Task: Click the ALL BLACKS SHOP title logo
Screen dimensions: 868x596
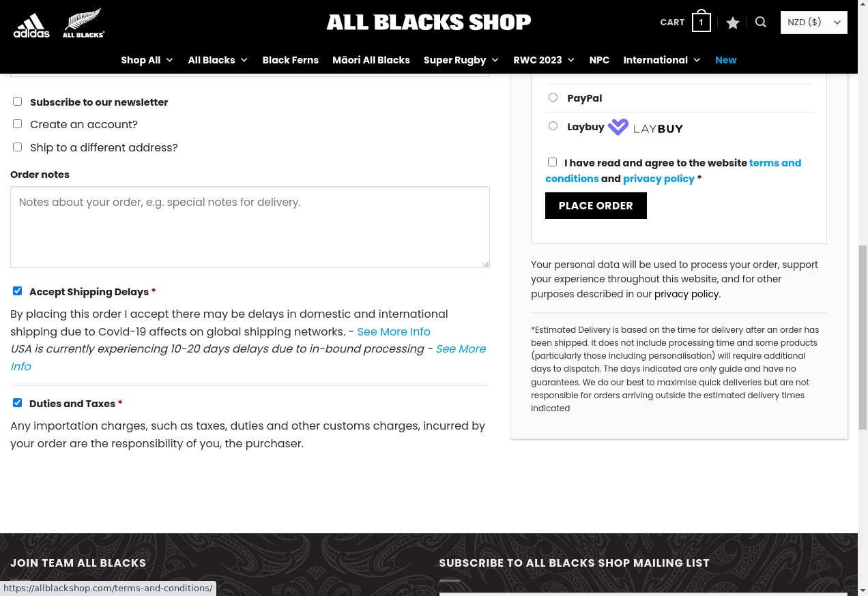Action: [429, 22]
